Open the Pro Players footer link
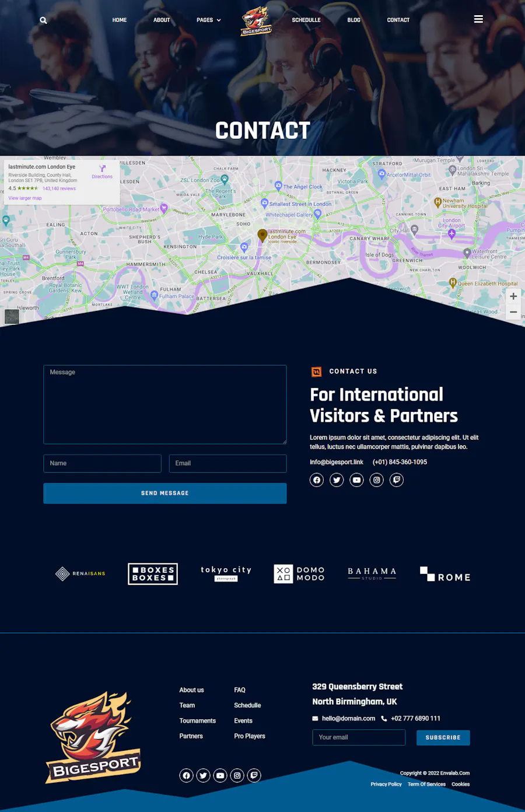Viewport: 525px width, 812px height. pyautogui.click(x=250, y=736)
